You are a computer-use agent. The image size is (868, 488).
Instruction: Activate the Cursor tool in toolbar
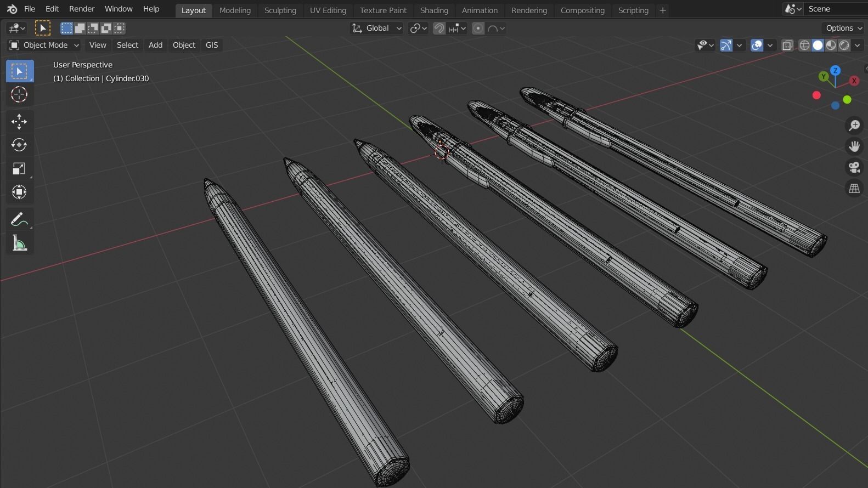pyautogui.click(x=19, y=95)
